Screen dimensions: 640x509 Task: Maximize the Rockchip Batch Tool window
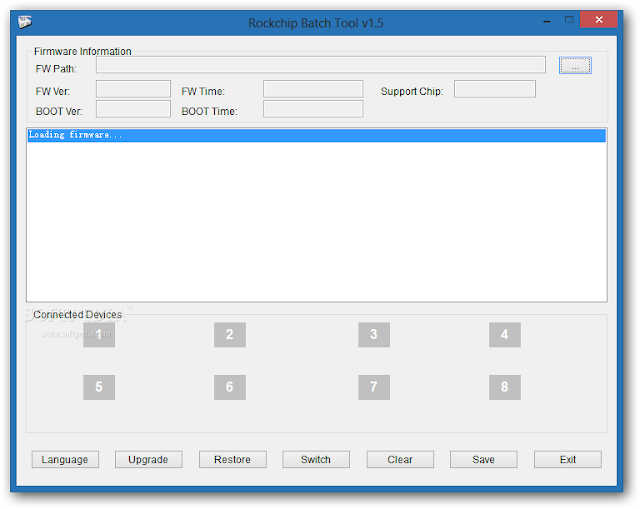[569, 20]
